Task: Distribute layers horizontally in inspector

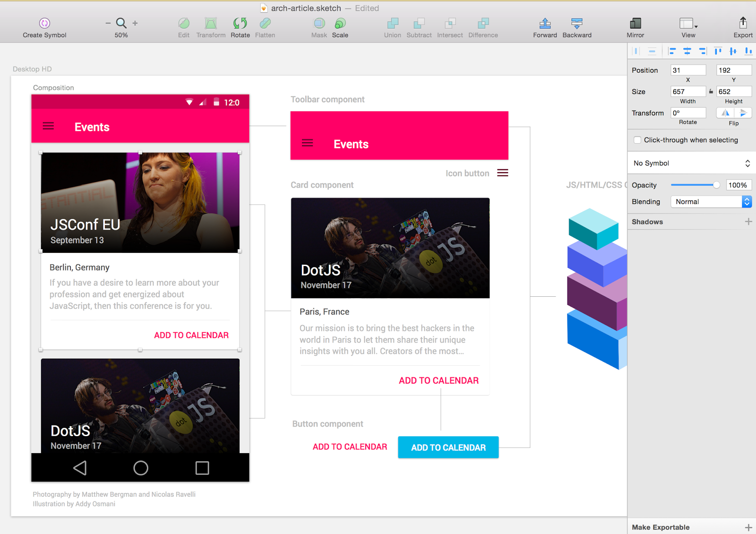Action: click(636, 51)
